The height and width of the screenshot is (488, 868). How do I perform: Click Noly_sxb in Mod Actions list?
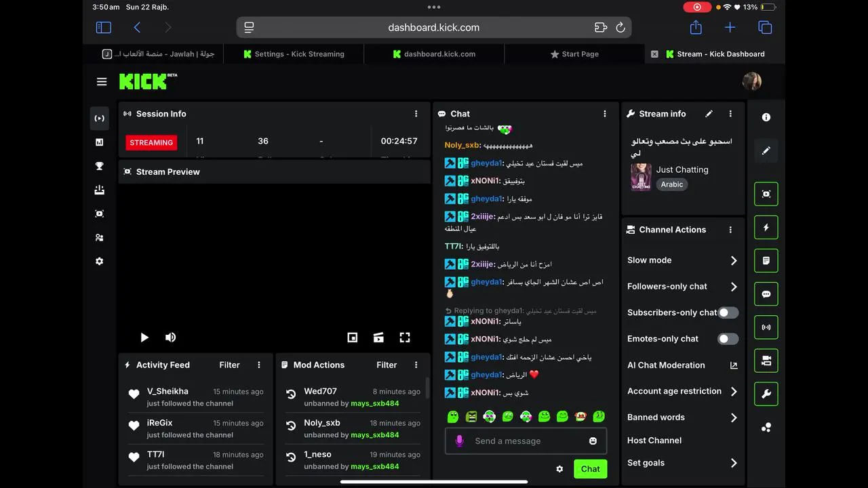(x=322, y=423)
